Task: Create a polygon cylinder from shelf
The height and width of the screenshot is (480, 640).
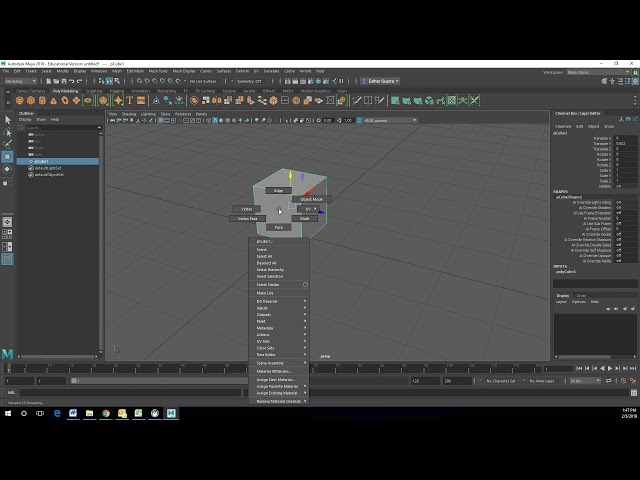Action: pyautogui.click(x=42, y=100)
